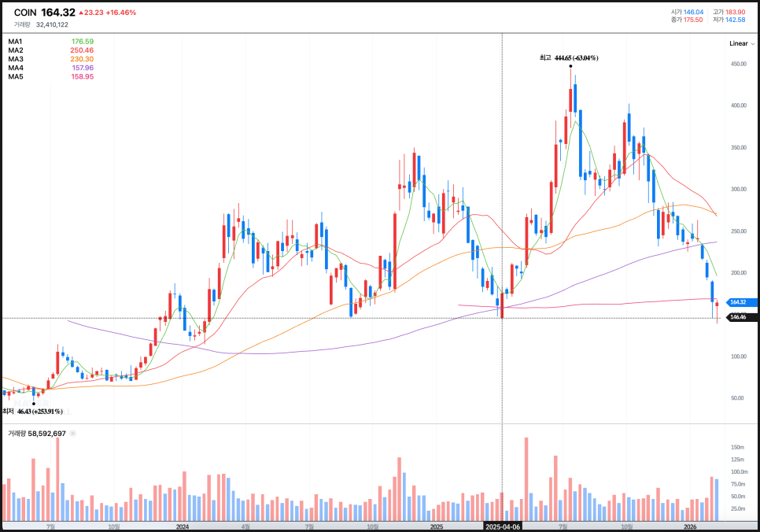Click the 거래량 volume panel title
The height and width of the screenshot is (532, 760).
17,434
